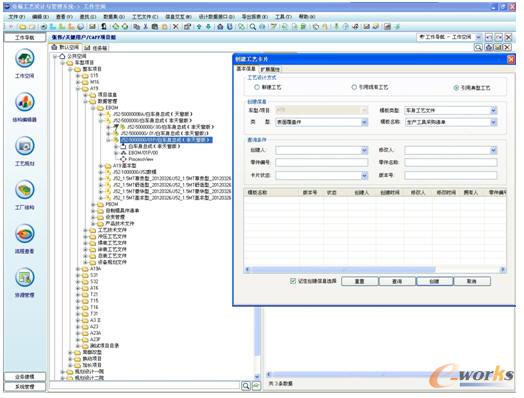Click the first green recycle toolbar icon

(116, 27)
